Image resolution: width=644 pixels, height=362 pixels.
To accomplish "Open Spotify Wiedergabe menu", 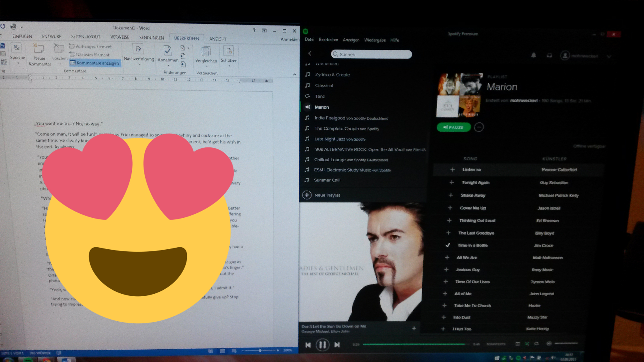I will (375, 40).
